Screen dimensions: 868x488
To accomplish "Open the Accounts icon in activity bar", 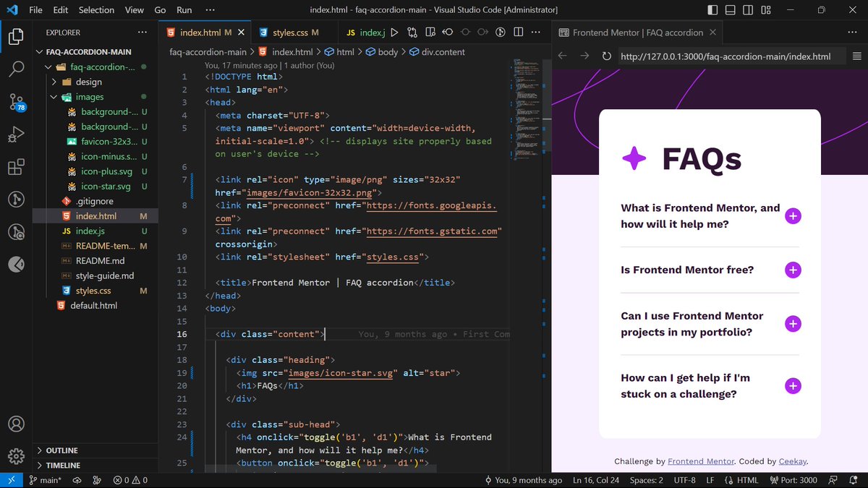I will (x=16, y=424).
